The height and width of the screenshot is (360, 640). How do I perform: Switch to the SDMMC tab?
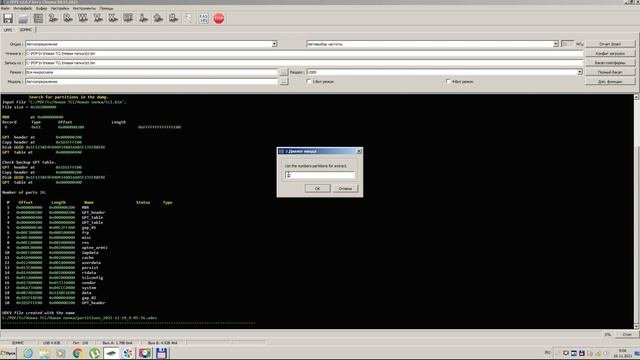click(x=26, y=30)
